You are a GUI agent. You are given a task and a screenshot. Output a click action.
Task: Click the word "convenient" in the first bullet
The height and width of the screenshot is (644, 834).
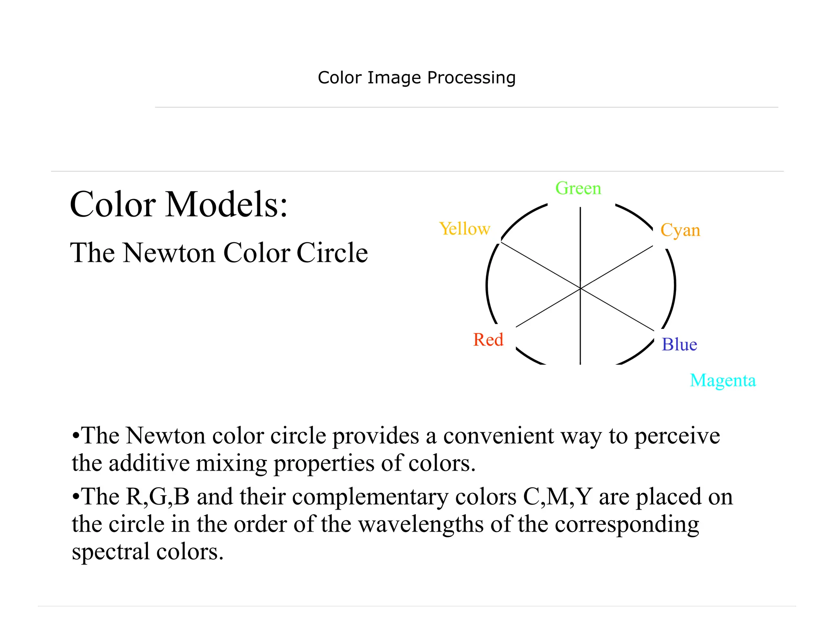coord(498,436)
